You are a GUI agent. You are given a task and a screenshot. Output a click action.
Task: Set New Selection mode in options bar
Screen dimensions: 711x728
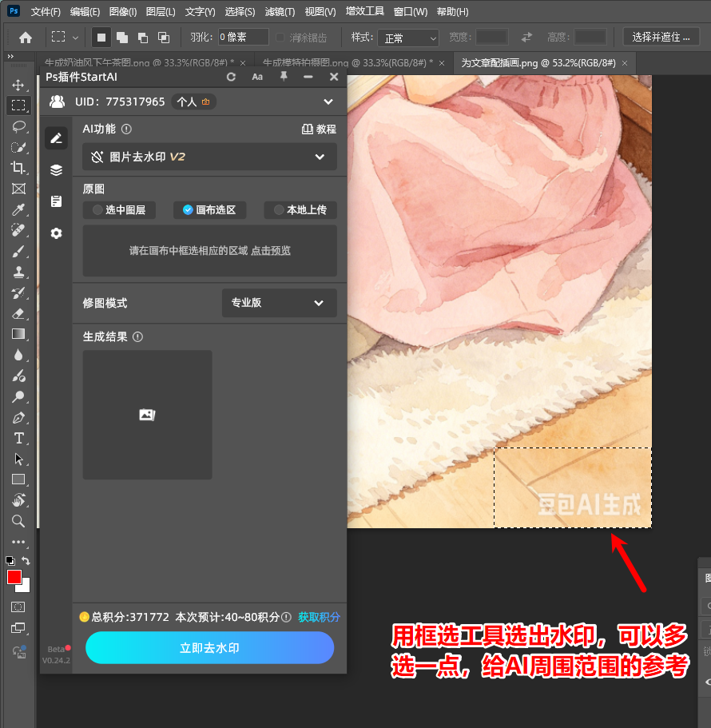click(x=101, y=37)
